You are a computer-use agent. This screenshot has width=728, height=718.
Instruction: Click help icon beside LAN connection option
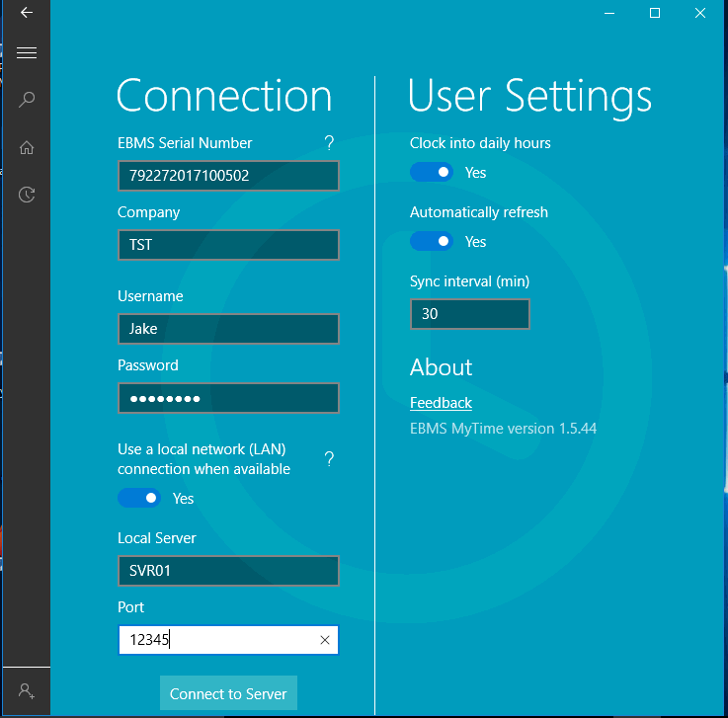pyautogui.click(x=329, y=459)
